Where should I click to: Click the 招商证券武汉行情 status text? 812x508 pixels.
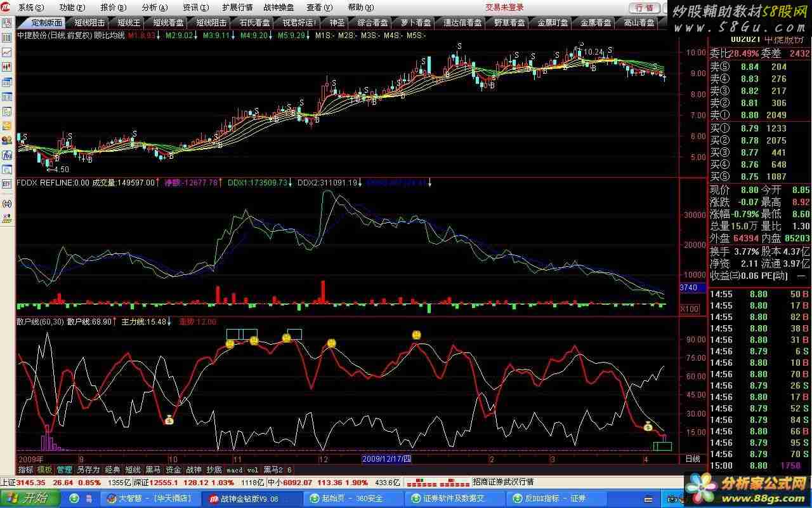pyautogui.click(x=502, y=482)
